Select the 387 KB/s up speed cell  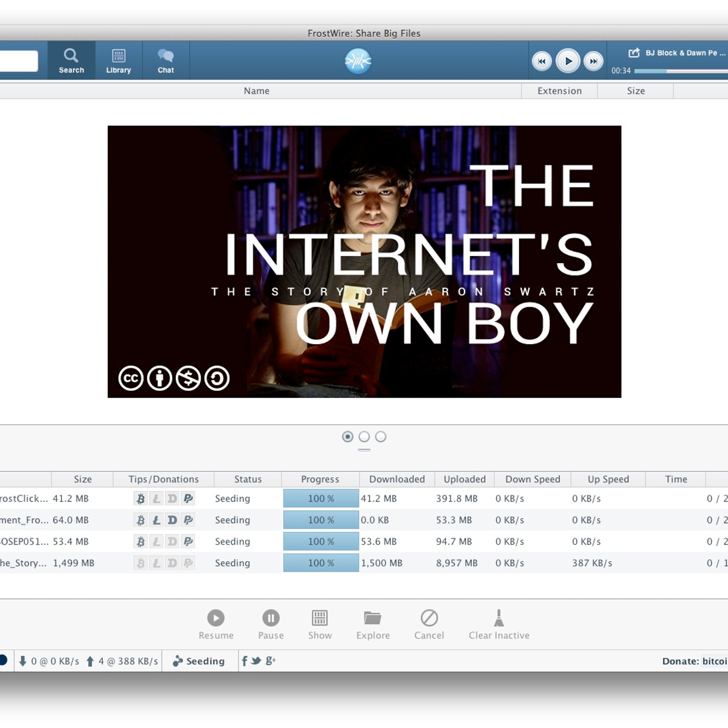(592, 563)
